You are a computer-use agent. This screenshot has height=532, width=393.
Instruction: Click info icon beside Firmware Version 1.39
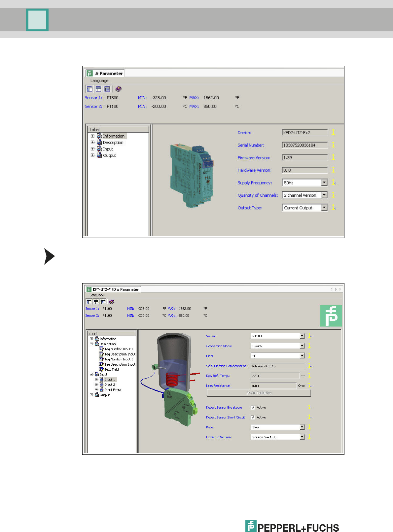(333, 157)
